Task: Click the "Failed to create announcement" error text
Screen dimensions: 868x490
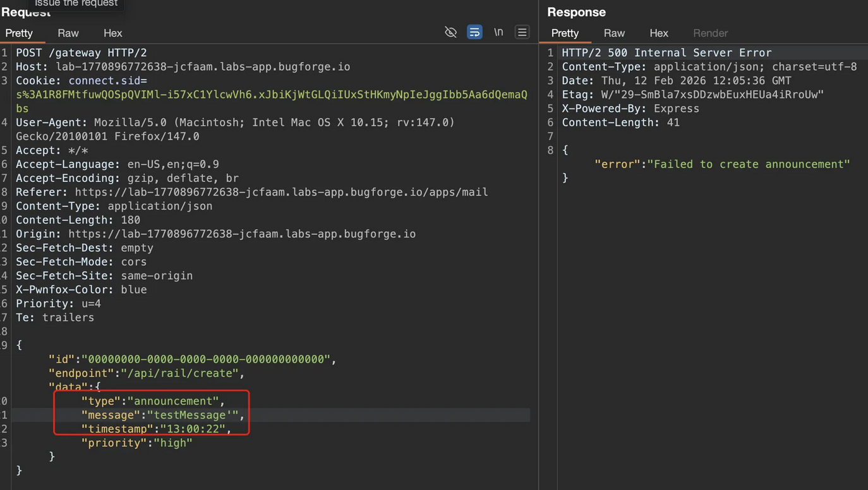Action: tap(749, 164)
